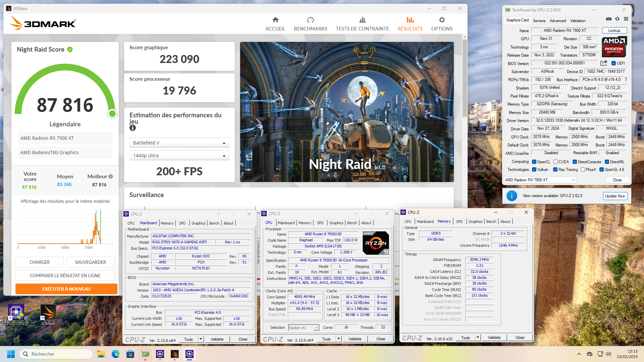Click the green validated checkmark beside Night Raid Score
The image size is (644, 362).
[70, 50]
